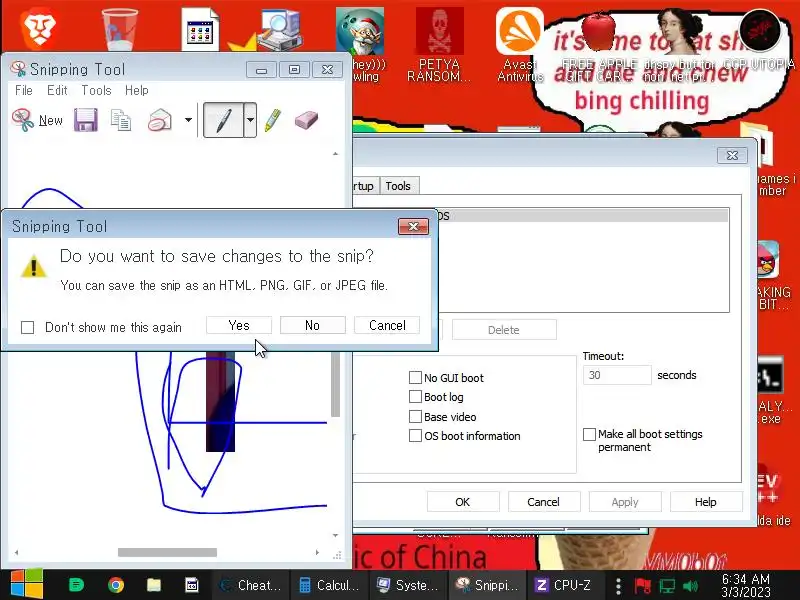Open the Tools menu in Snipping Tool
The height and width of the screenshot is (600, 800).
pos(96,90)
